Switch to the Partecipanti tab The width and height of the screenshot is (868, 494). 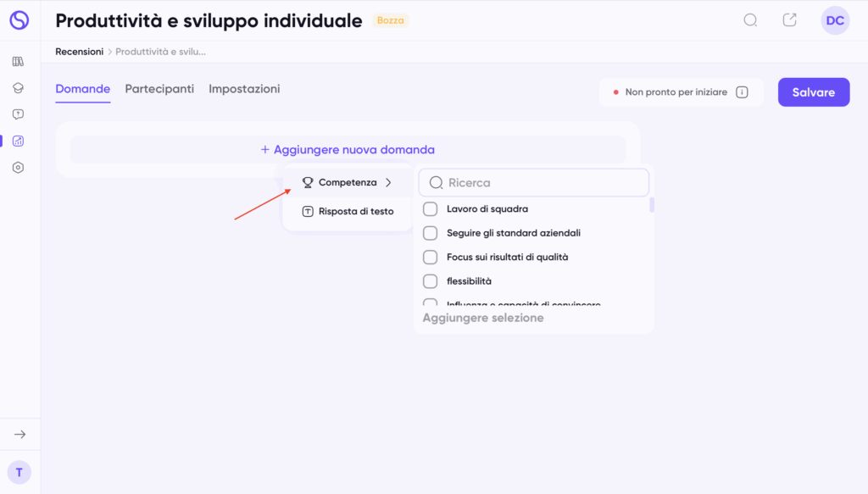(159, 89)
